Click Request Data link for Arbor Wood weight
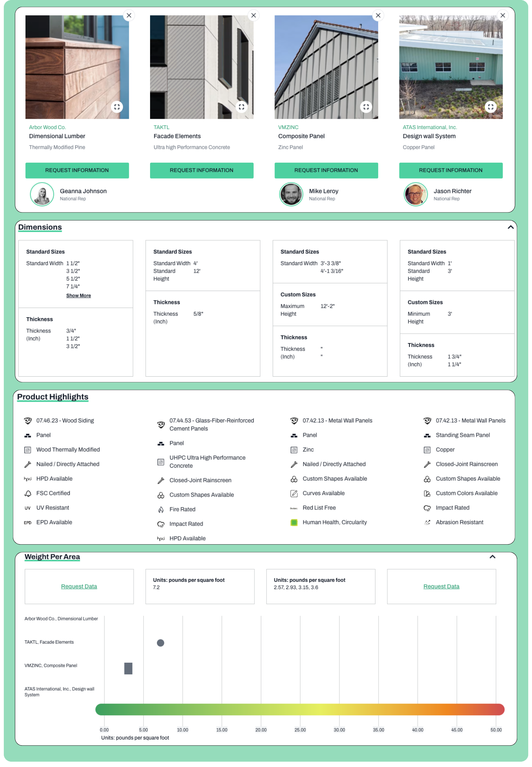Screen dimensions: 532x767 click(79, 587)
